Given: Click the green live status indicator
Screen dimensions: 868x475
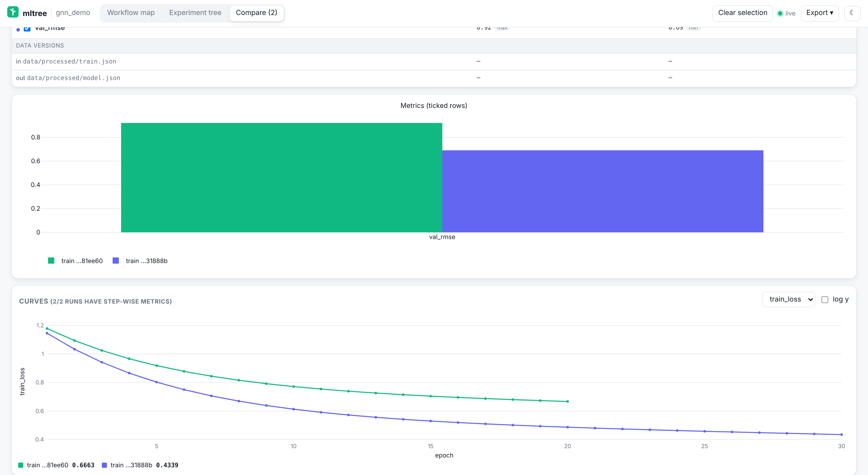Looking at the screenshot, I should point(780,13).
